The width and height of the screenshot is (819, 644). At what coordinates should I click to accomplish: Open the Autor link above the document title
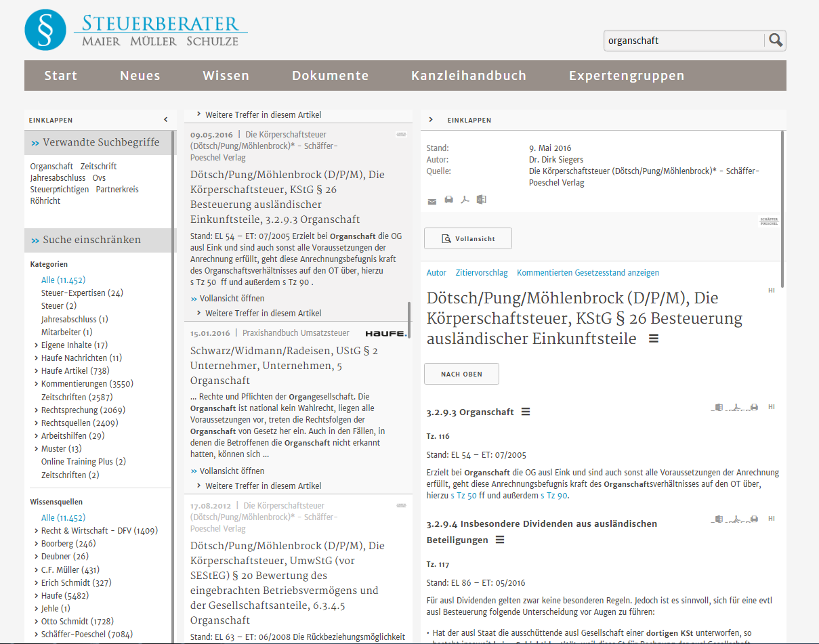tap(436, 273)
